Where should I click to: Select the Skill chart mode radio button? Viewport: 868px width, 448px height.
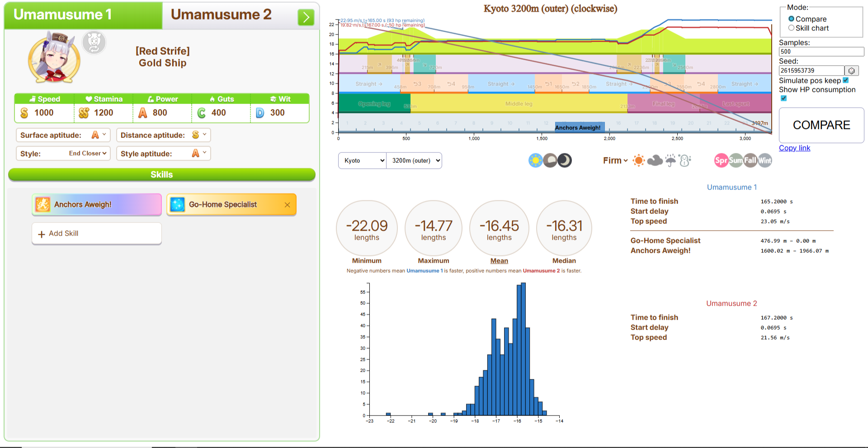(791, 28)
